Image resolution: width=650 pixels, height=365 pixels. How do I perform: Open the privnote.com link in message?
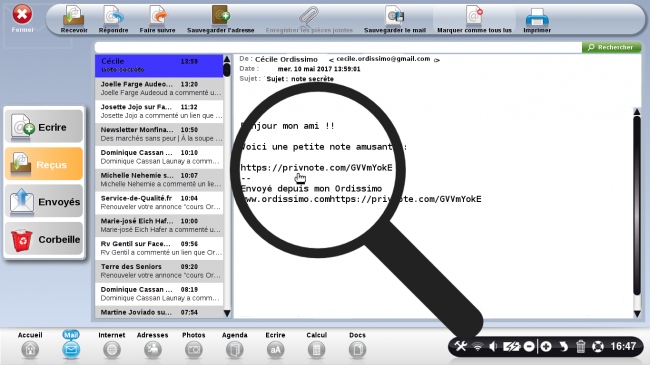coord(316,168)
